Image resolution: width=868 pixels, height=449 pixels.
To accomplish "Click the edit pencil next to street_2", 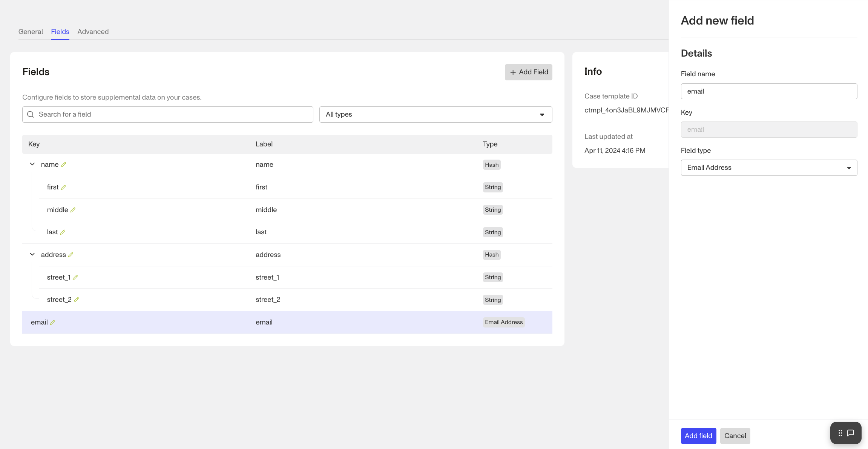I will pyautogui.click(x=76, y=300).
